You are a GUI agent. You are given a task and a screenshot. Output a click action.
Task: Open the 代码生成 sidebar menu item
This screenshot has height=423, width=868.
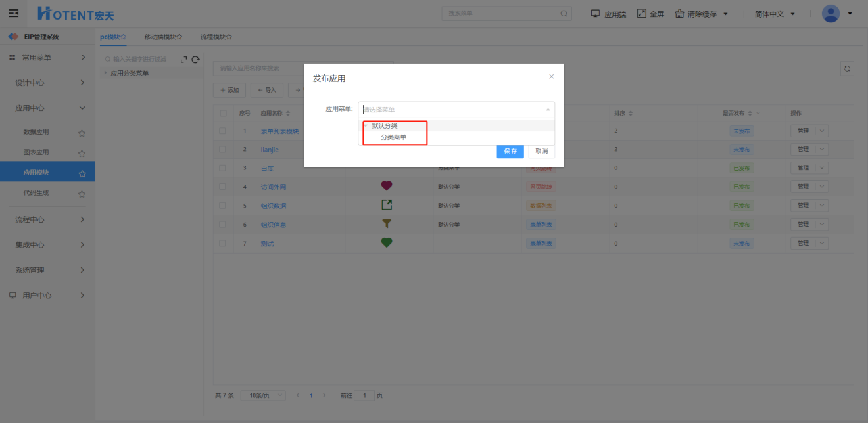(36, 193)
